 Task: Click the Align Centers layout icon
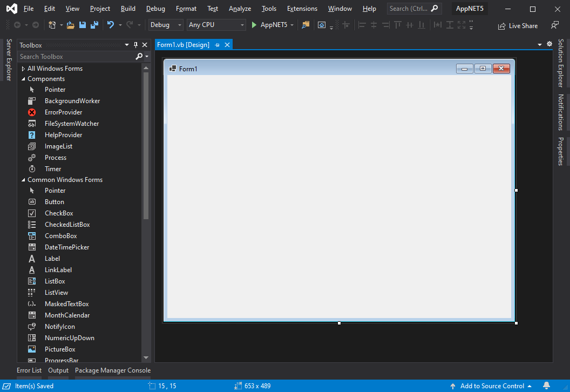point(374,25)
